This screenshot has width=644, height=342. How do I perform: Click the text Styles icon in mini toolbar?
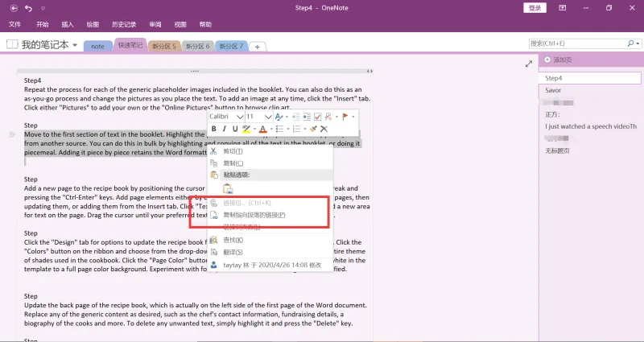279,117
